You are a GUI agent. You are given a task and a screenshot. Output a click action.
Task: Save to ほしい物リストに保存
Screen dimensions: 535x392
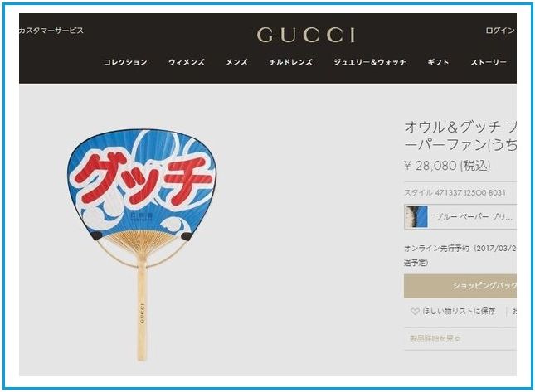[x=459, y=312]
